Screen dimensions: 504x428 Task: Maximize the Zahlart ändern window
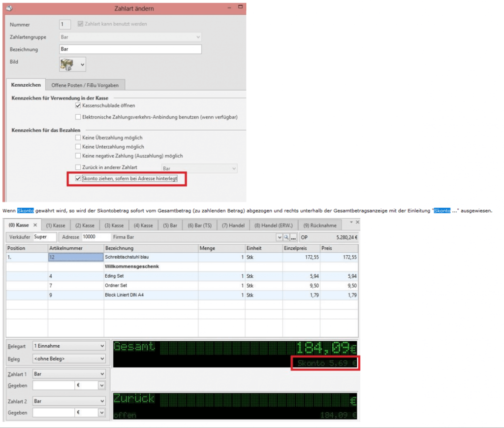tap(239, 8)
